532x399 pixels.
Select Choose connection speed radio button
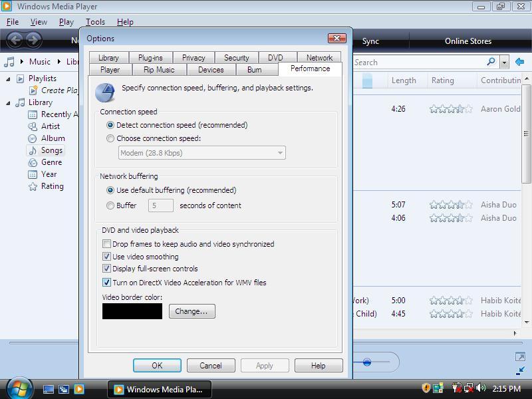click(x=110, y=138)
